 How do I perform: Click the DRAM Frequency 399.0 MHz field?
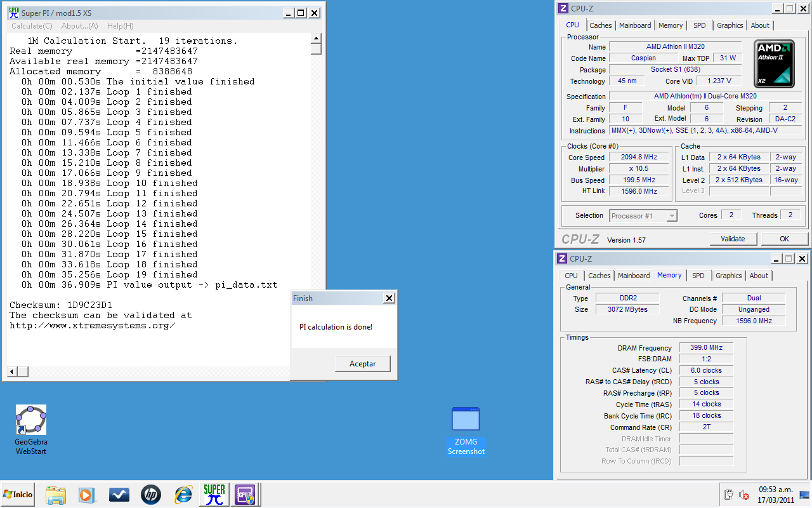[706, 348]
